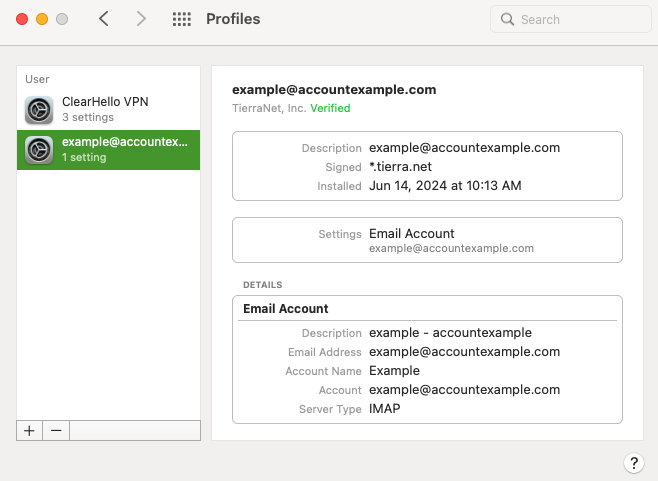The width and height of the screenshot is (658, 481).
Task: Click the IMAP server type value
Action: point(385,409)
